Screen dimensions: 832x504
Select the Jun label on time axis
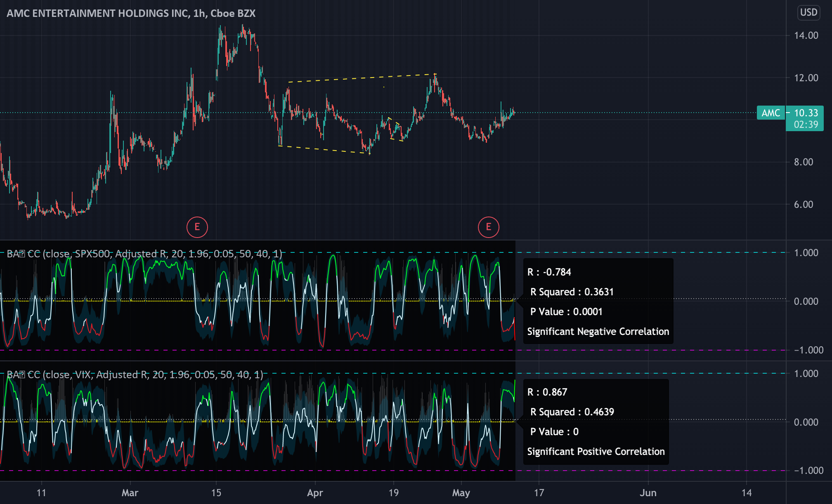click(648, 492)
